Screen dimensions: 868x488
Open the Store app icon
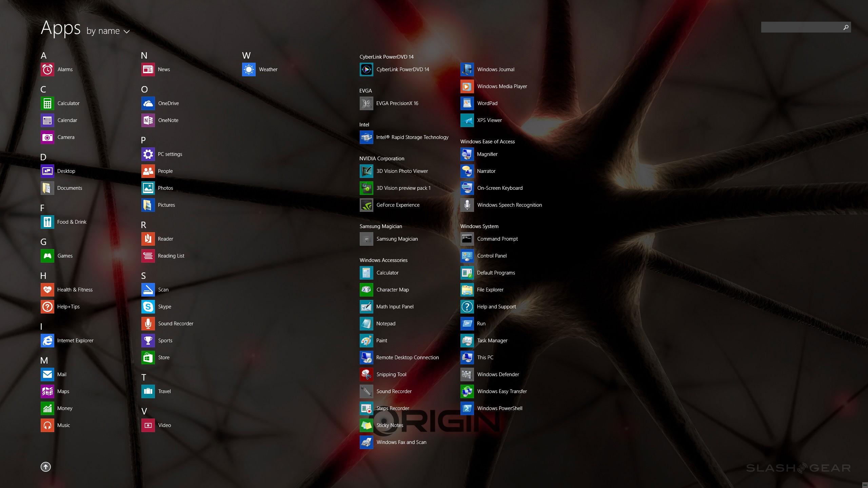coord(148,358)
